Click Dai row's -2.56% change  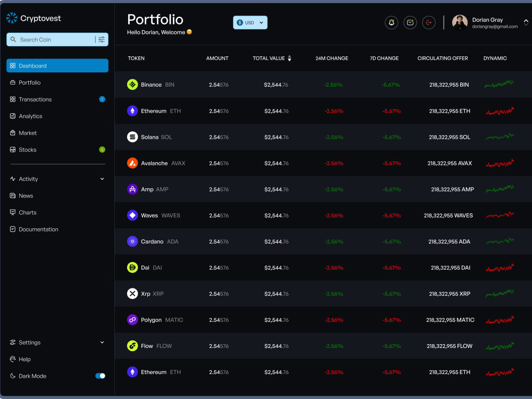tap(334, 268)
